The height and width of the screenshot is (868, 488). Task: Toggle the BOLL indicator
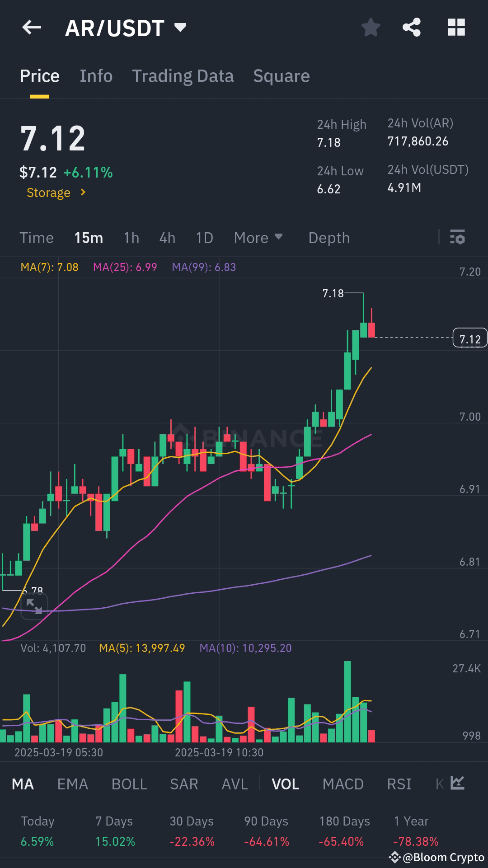pos(129,784)
